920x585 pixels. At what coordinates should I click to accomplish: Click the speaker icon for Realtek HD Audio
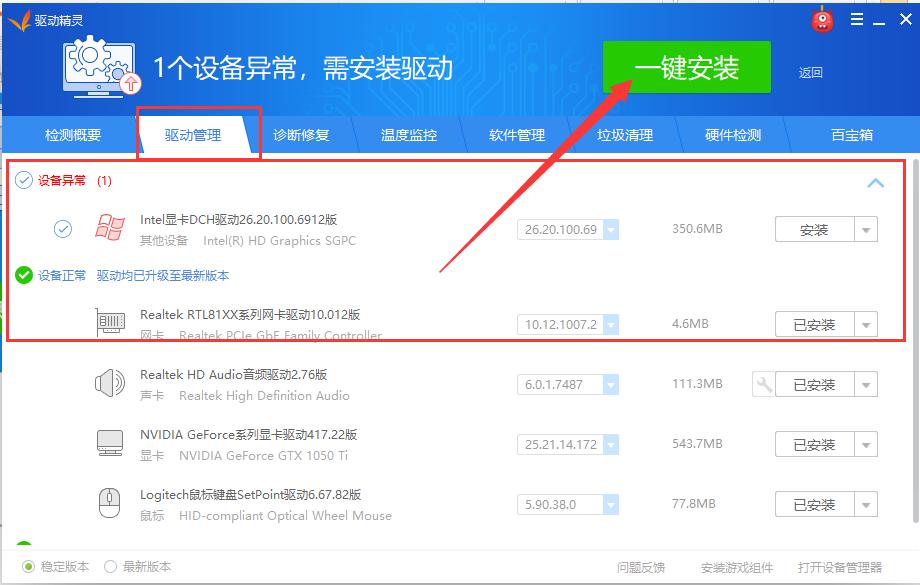click(110, 384)
